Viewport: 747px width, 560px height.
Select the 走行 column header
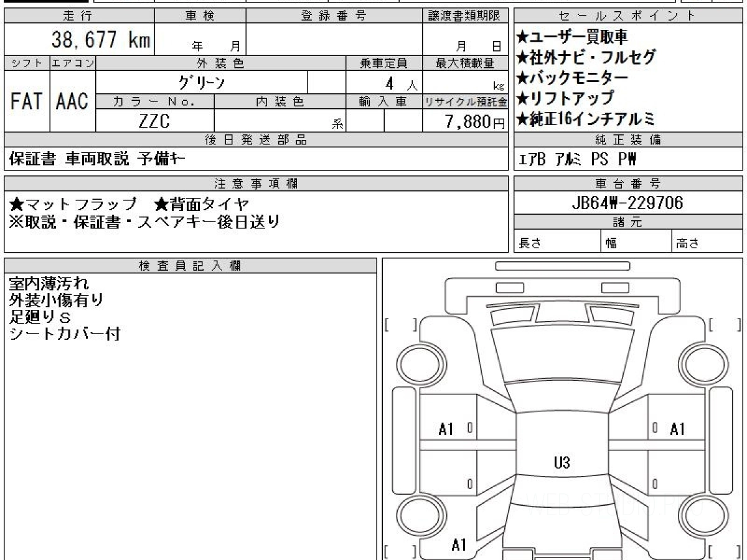click(x=78, y=16)
